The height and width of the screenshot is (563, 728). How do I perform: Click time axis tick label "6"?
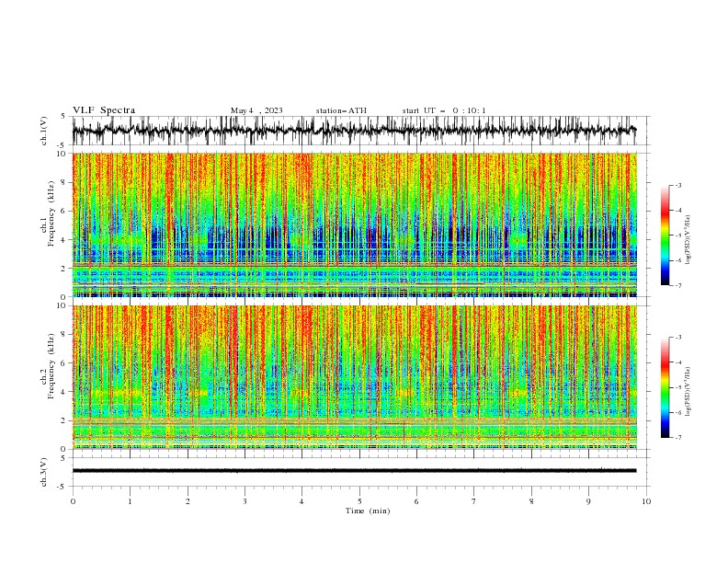click(x=416, y=501)
